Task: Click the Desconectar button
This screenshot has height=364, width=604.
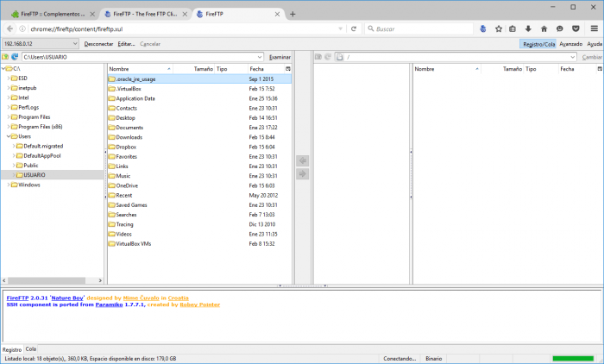Action: (x=98, y=44)
